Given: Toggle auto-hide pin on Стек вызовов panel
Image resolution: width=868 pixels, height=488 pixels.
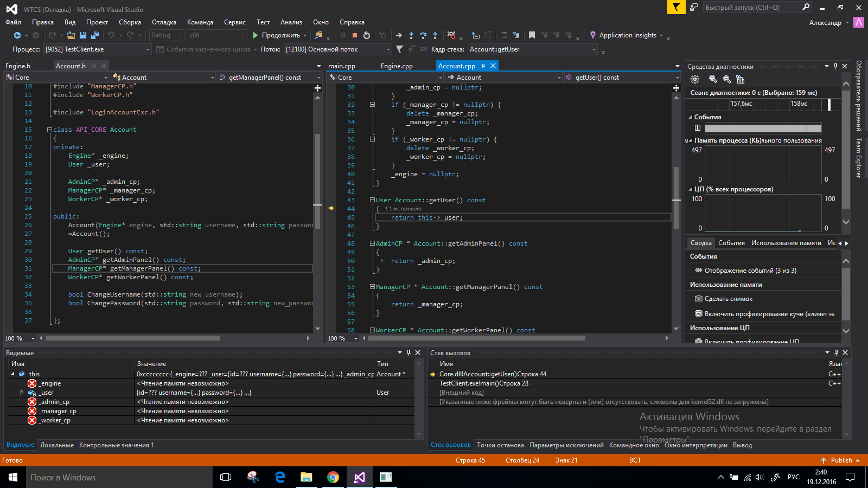Looking at the screenshot, I should (836, 352).
